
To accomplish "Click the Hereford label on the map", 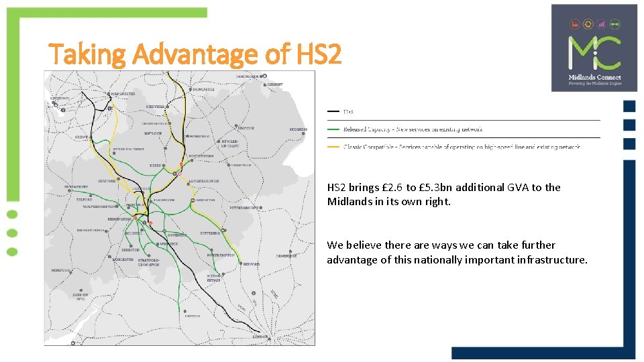I will (x=60, y=270).
